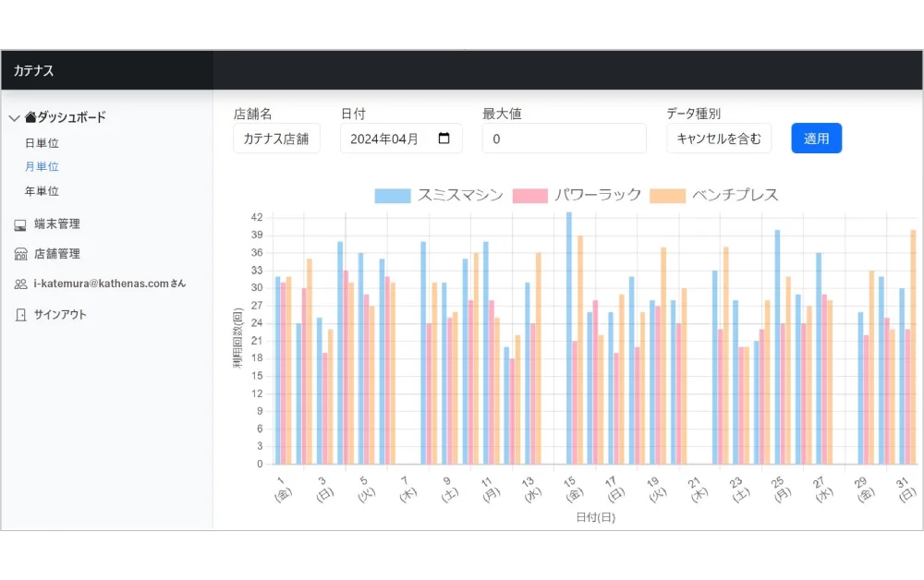924x580 pixels.
Task: Click the サインアウト door icon
Action: click(20, 315)
